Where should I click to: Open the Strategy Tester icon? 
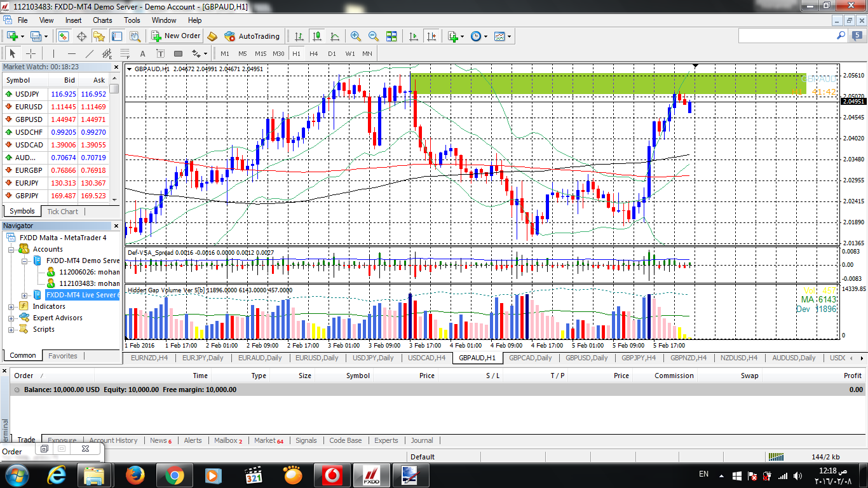point(134,36)
